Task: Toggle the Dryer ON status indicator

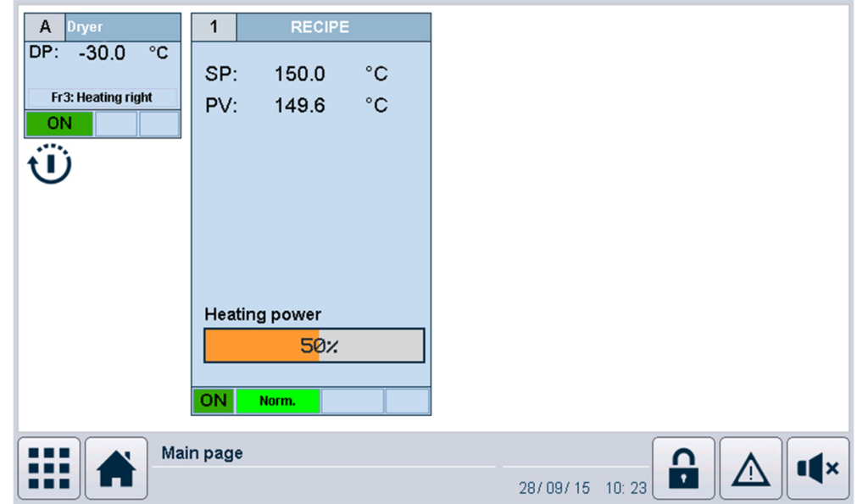Action: point(58,124)
